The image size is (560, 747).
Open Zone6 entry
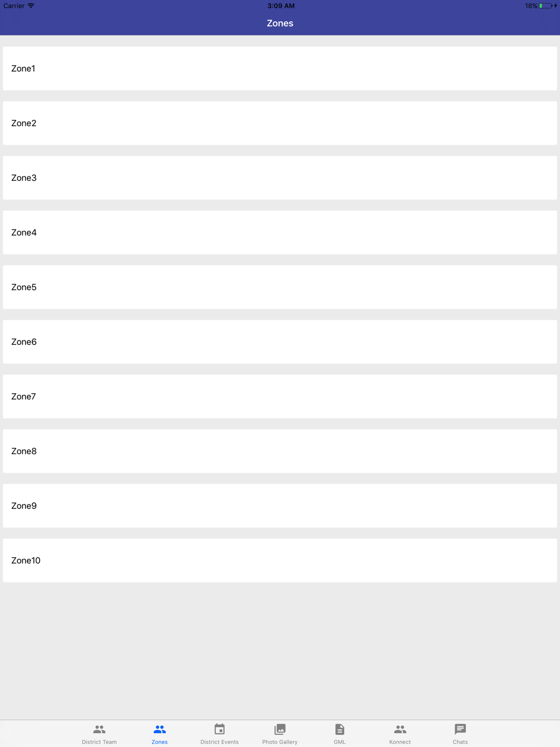280,342
